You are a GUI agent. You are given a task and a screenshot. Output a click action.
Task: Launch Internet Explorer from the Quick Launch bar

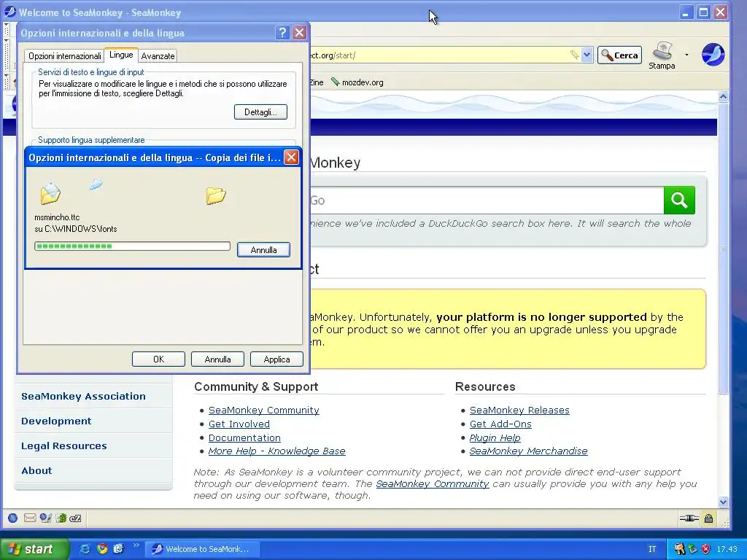coord(85,548)
